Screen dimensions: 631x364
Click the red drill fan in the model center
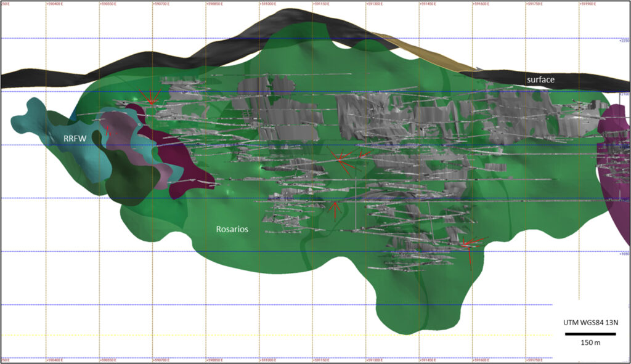tap(343, 158)
